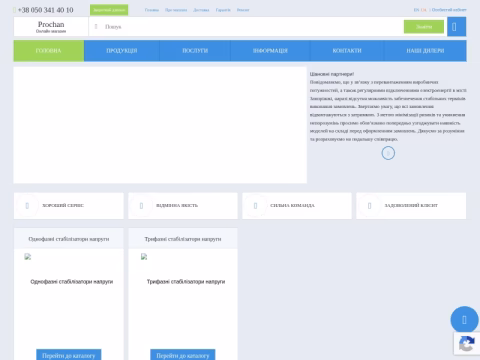Open the Доставка top link

[x=201, y=10]
